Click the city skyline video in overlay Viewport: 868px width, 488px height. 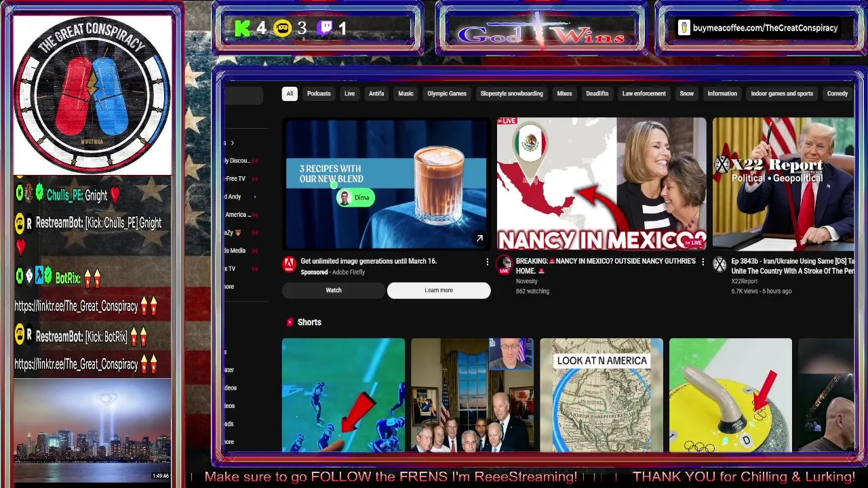click(x=92, y=430)
